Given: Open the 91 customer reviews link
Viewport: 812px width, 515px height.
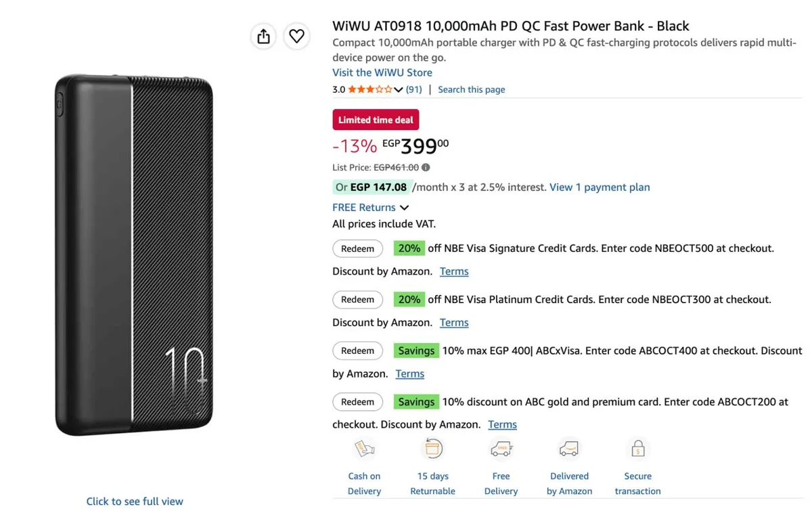Looking at the screenshot, I should click(414, 89).
